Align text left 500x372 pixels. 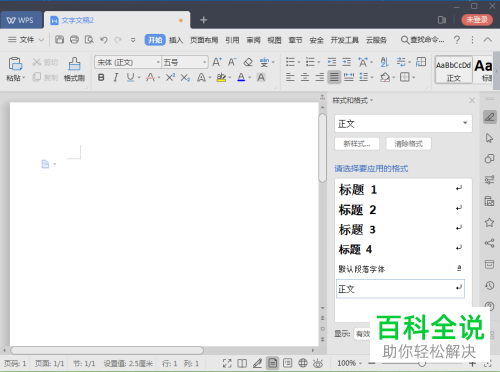pyautogui.click(x=290, y=77)
